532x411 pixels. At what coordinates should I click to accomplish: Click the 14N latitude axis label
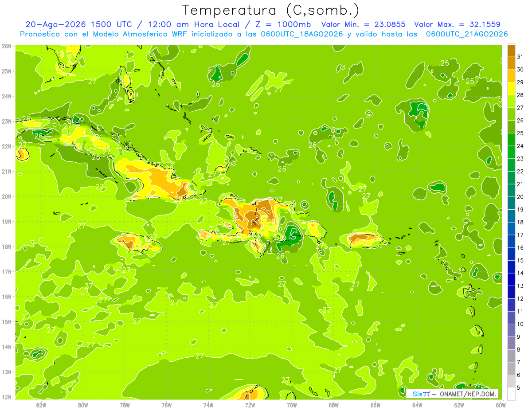(6, 347)
